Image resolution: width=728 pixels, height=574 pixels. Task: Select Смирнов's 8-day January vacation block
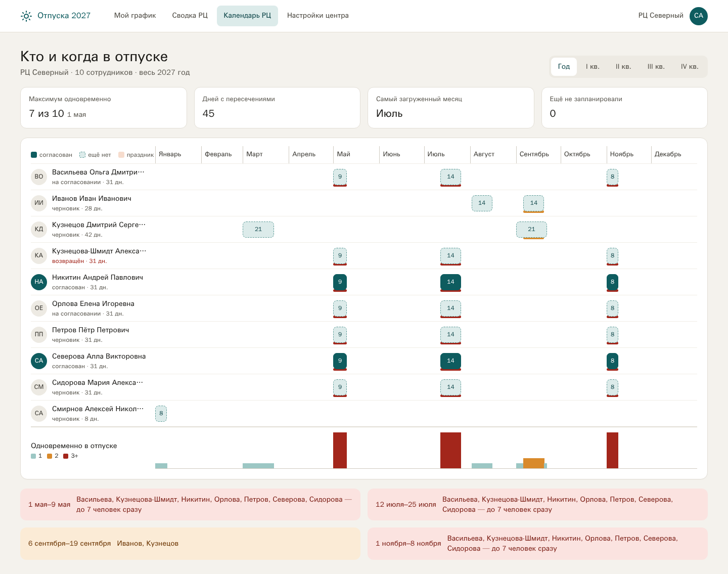161,414
